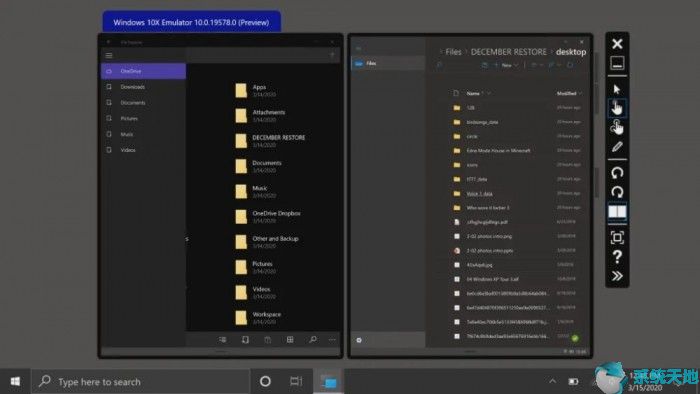Open Music in left navigation pane
The image size is (700, 394).
pos(143,134)
